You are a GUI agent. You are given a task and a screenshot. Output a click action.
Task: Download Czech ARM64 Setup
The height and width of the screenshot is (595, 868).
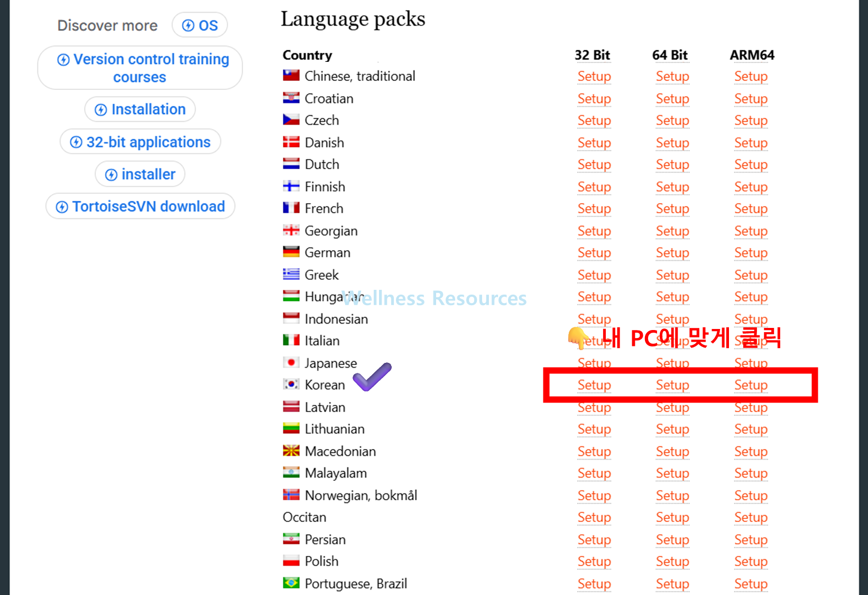751,120
